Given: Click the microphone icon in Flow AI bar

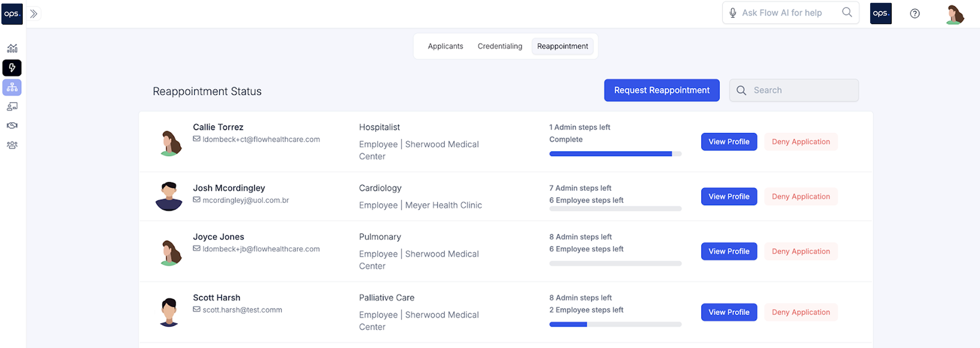Looking at the screenshot, I should pos(732,13).
